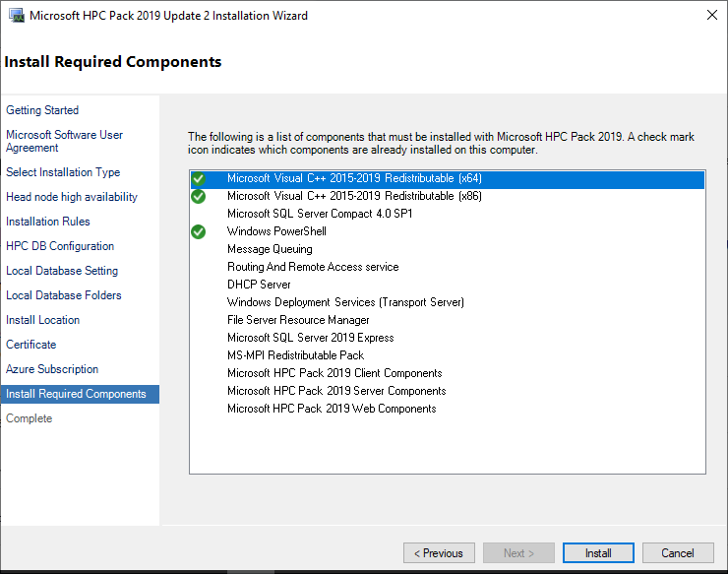Click the disabled Next button
Viewport: 728px width, 574px height.
point(518,553)
